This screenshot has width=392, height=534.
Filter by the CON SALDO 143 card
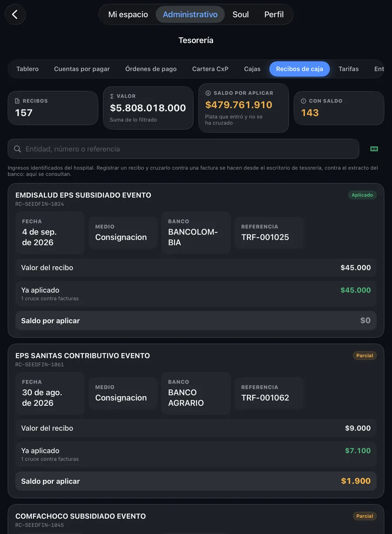(x=339, y=108)
